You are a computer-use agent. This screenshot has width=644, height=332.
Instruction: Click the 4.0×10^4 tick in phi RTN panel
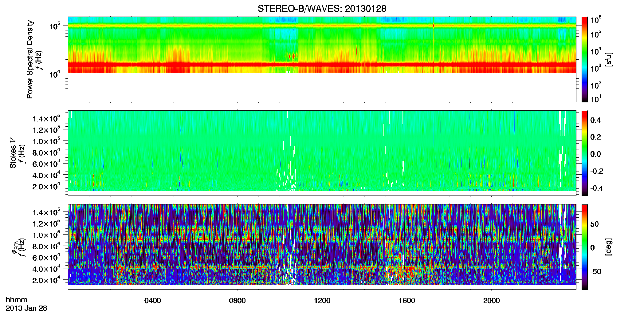46,269
